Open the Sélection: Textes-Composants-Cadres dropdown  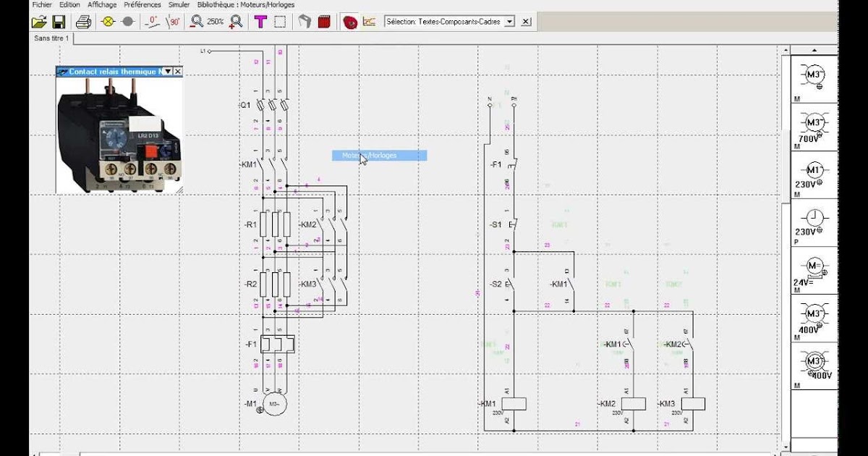[x=510, y=22]
